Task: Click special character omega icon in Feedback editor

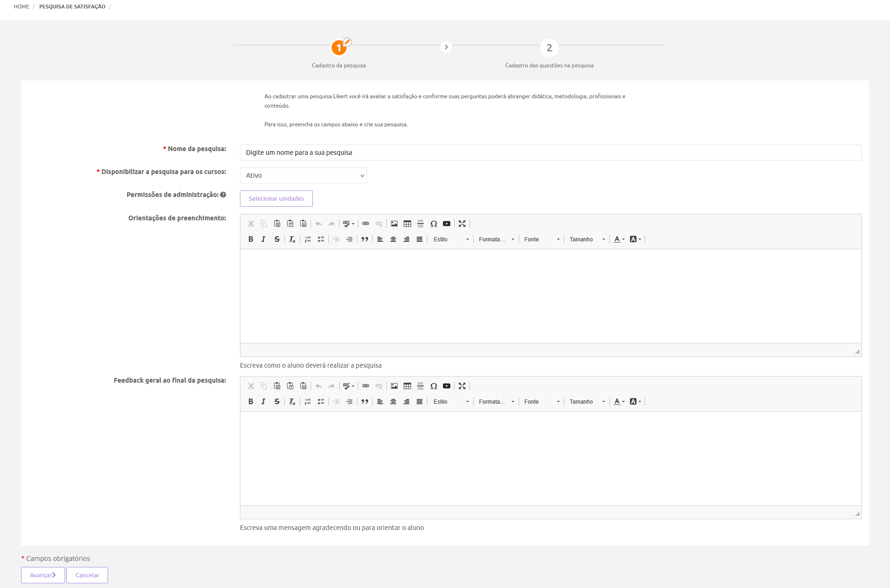Action: [434, 386]
